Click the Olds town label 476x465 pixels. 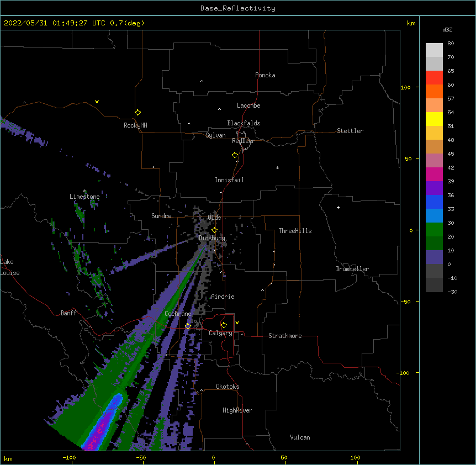coord(214,218)
